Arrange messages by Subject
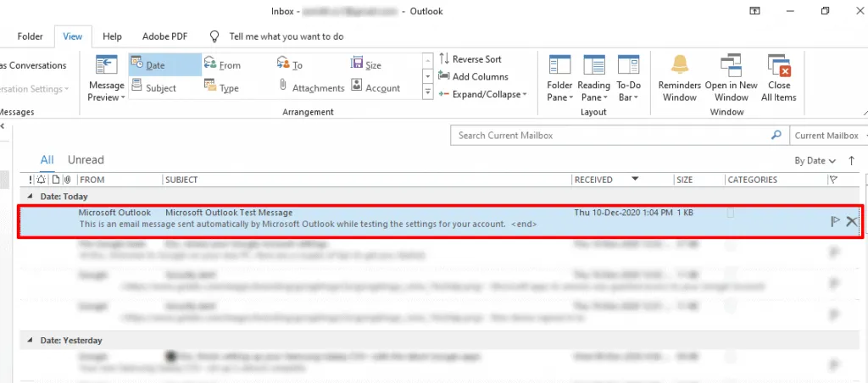 pos(153,87)
